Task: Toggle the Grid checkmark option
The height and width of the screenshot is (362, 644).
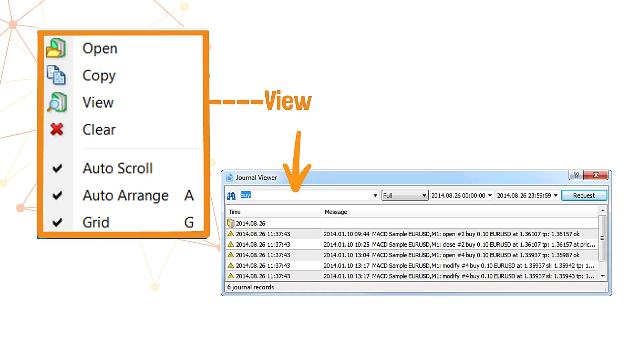Action: [96, 223]
